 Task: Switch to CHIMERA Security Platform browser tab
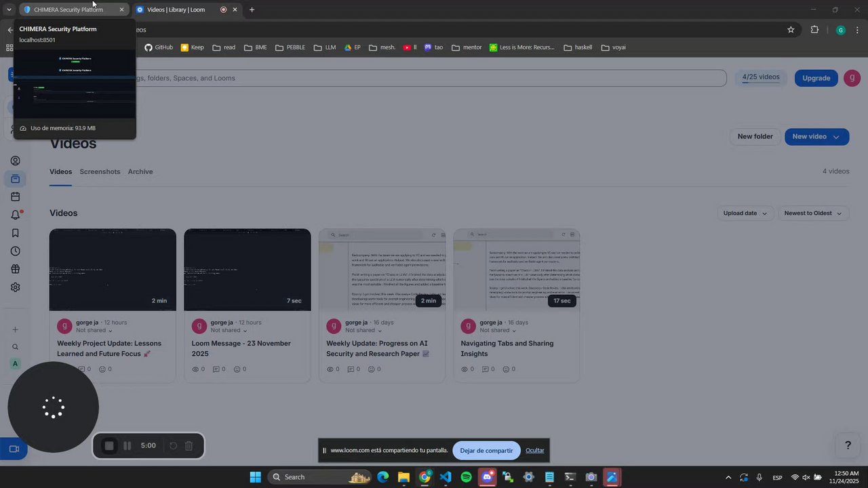click(x=73, y=9)
